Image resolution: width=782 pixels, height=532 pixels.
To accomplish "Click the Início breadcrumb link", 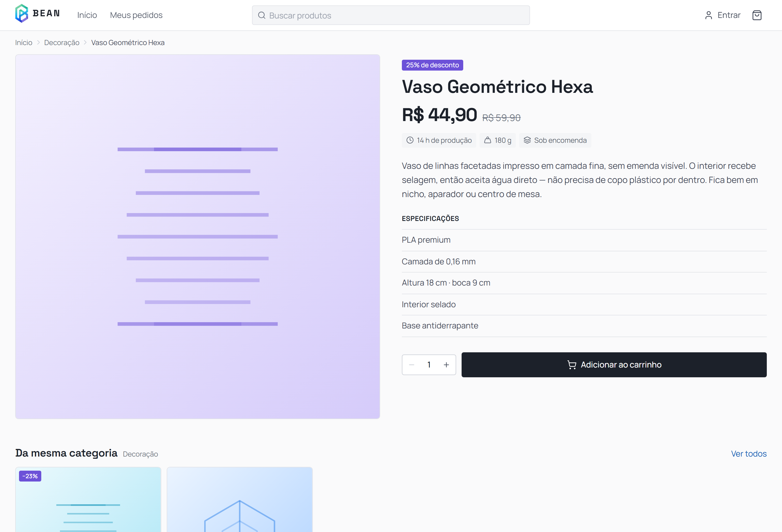I will (24, 43).
